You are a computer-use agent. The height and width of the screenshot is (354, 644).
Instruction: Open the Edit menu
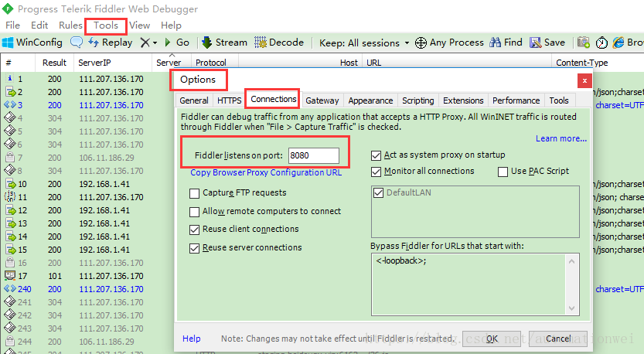pyautogui.click(x=39, y=26)
